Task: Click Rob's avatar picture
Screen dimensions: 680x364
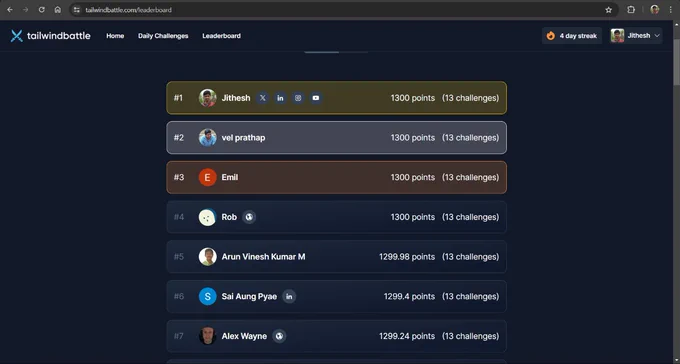Action: (x=208, y=217)
